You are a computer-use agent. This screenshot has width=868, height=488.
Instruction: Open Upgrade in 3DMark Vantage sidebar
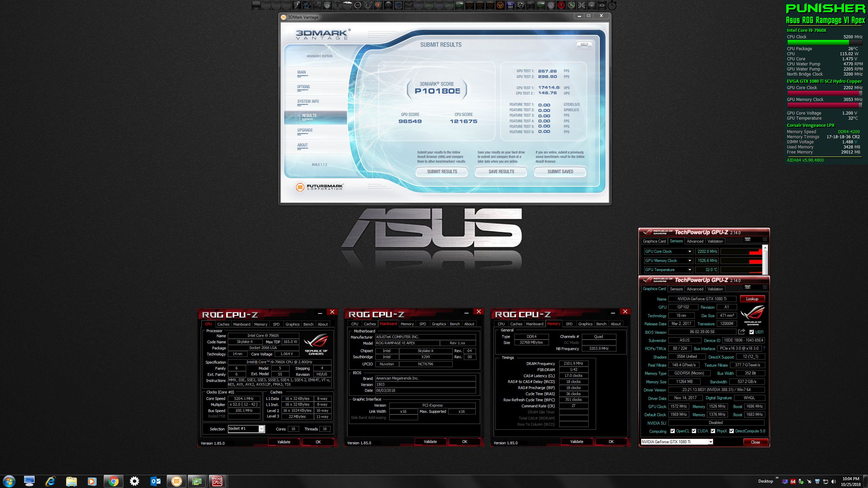click(305, 130)
